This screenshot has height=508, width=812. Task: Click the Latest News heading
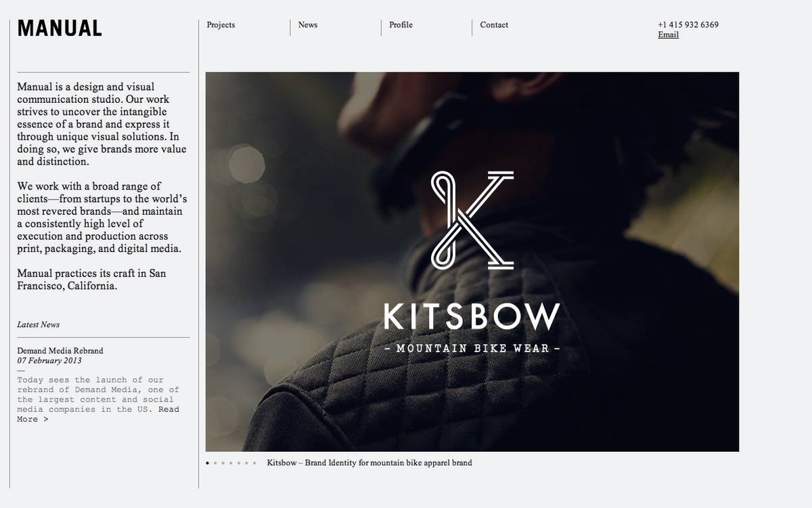(39, 325)
